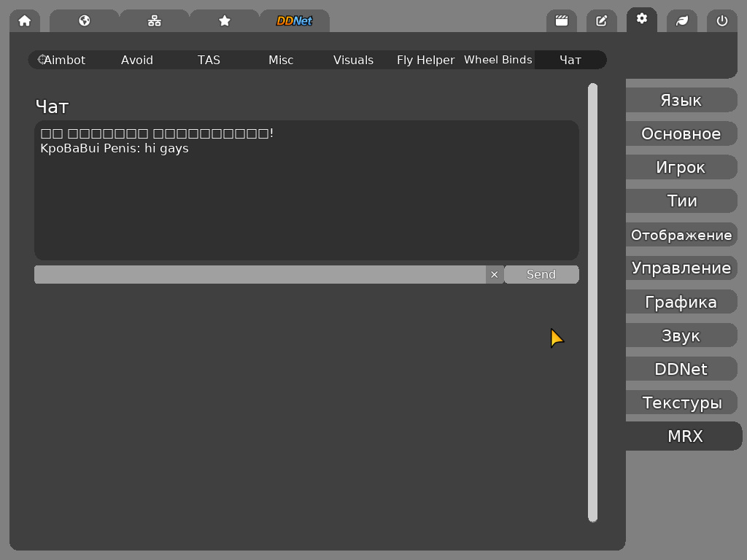Click the vertical scrollbar of the chat page
747x560 pixels.
592,303
